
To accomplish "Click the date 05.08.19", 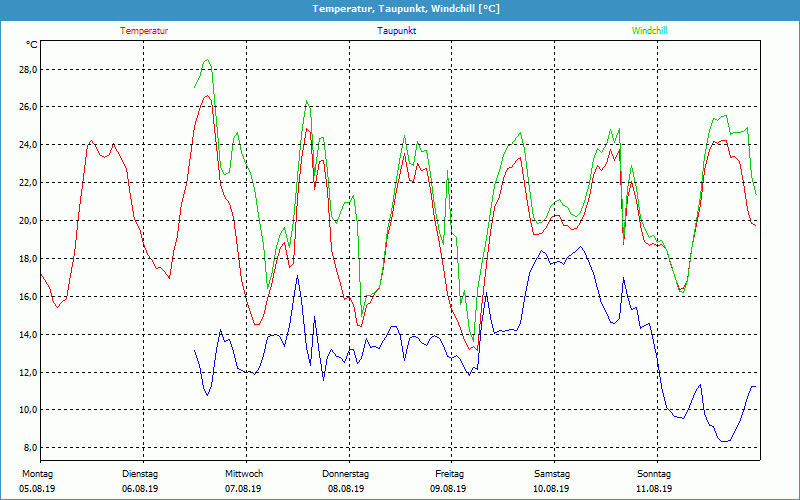I will tap(37, 489).
